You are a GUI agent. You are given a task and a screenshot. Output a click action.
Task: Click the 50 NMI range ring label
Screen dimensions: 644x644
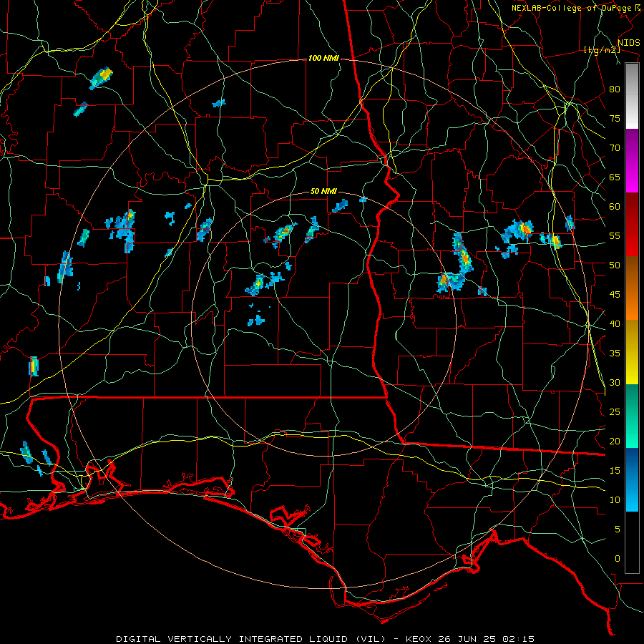[323, 191]
